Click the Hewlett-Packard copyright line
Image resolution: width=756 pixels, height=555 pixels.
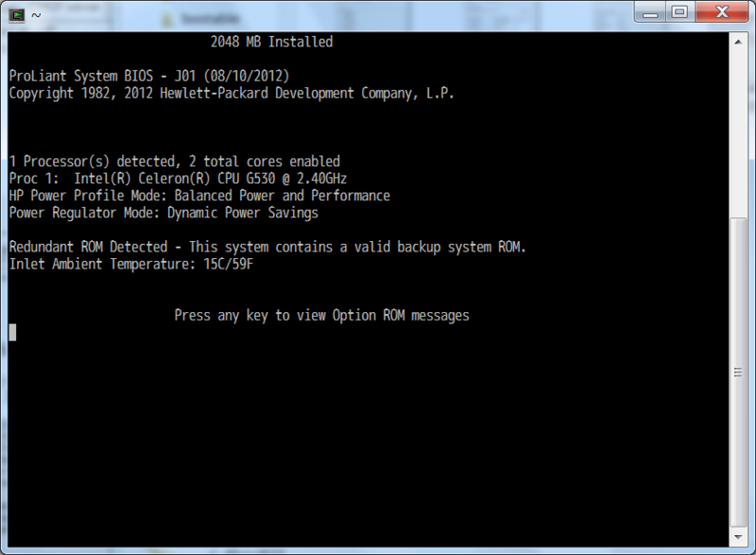tap(232, 93)
